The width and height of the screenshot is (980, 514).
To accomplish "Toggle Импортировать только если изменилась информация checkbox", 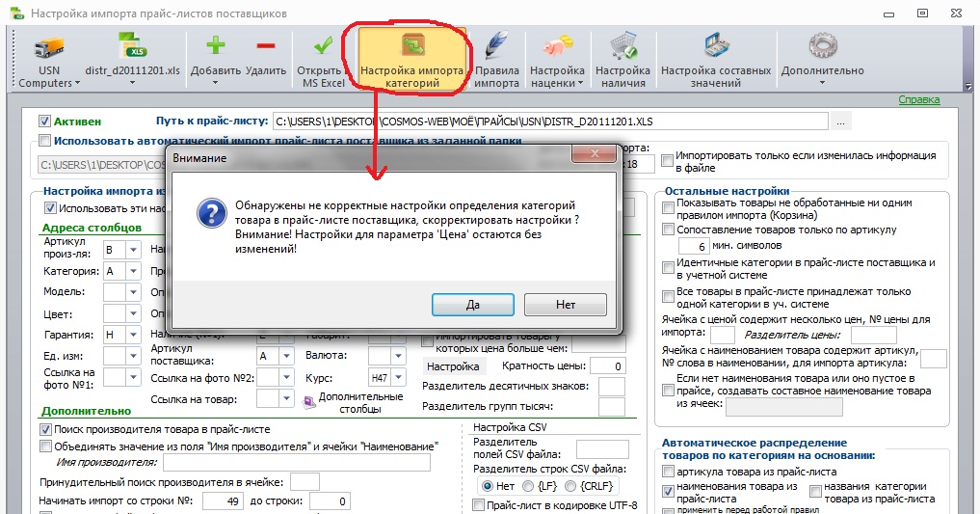I will (667, 160).
